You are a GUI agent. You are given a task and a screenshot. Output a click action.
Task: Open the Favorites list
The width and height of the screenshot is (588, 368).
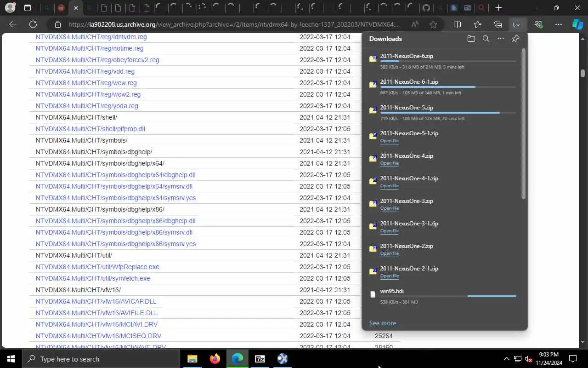[478, 24]
